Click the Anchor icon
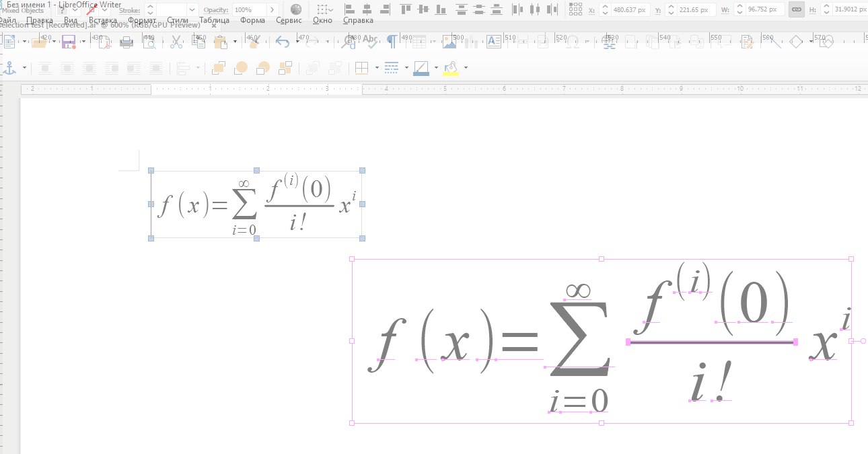Viewport: 868px width, 454px height. [9, 68]
